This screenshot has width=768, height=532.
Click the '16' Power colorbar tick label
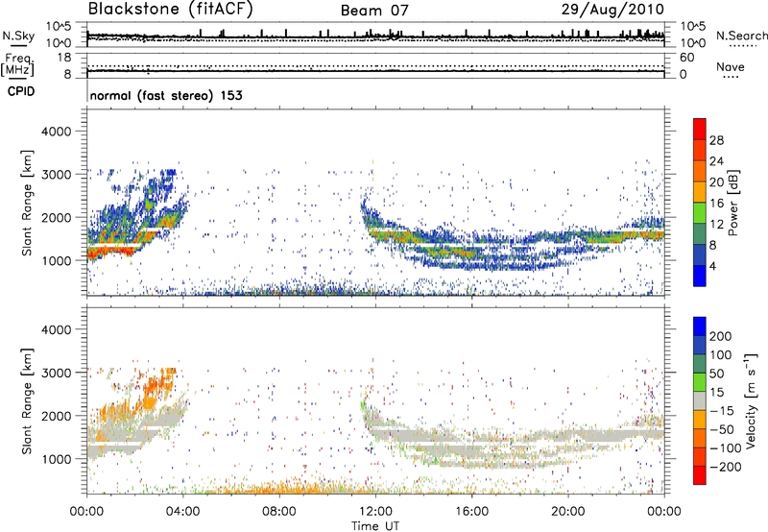point(716,204)
